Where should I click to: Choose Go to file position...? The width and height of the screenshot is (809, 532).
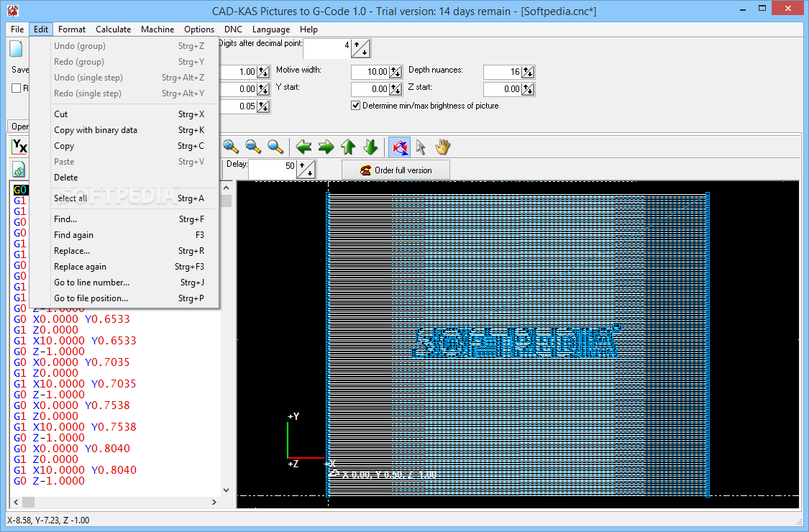click(124, 298)
